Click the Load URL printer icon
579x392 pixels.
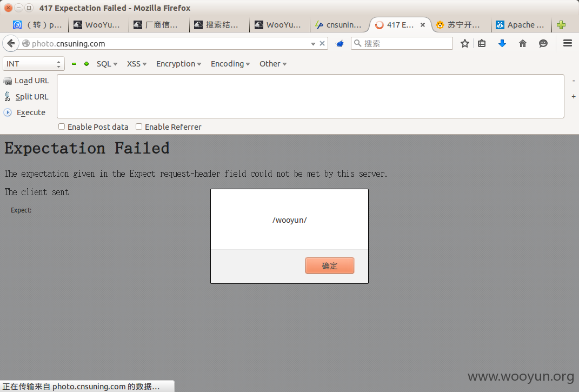pyautogui.click(x=8, y=81)
